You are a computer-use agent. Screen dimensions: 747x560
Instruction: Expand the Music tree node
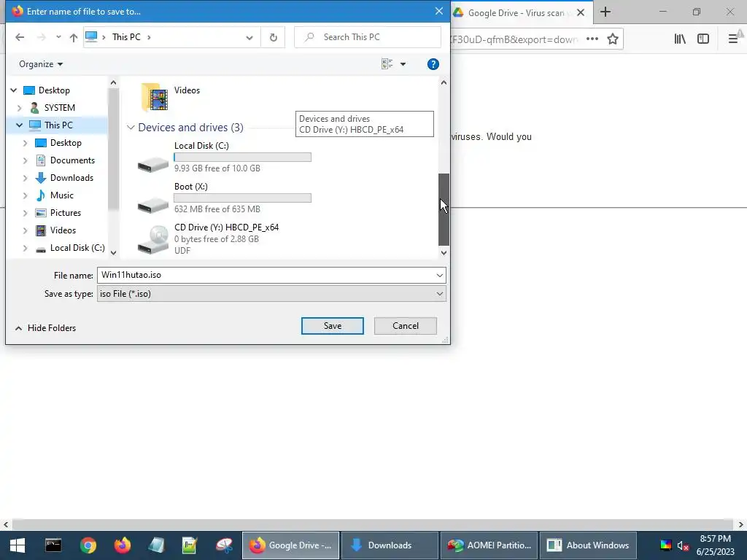coord(26,195)
